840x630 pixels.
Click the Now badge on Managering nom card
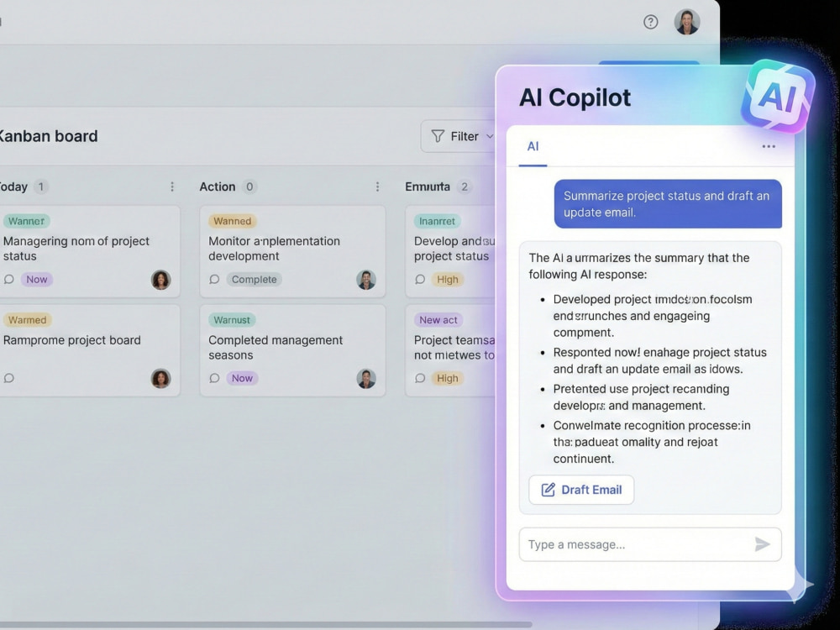tap(37, 279)
